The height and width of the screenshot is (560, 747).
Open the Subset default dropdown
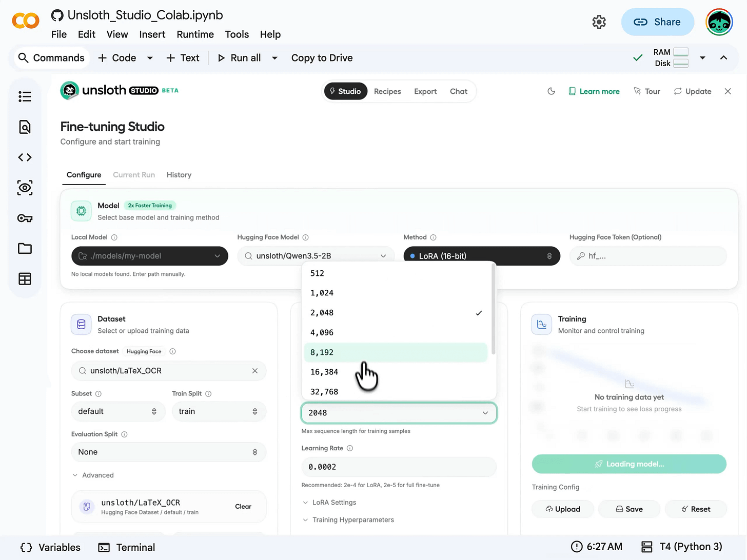[118, 411]
